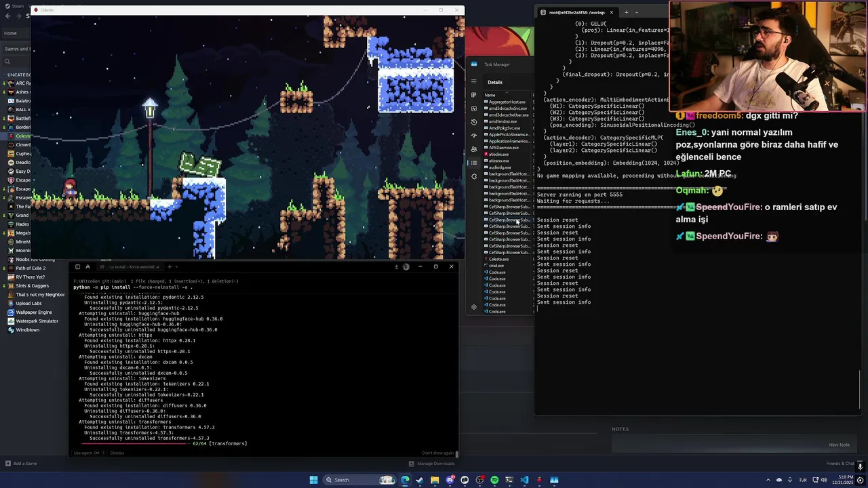The width and height of the screenshot is (868, 488).
Task: Open Steam Games and Software filter dropdown
Action: (17, 49)
